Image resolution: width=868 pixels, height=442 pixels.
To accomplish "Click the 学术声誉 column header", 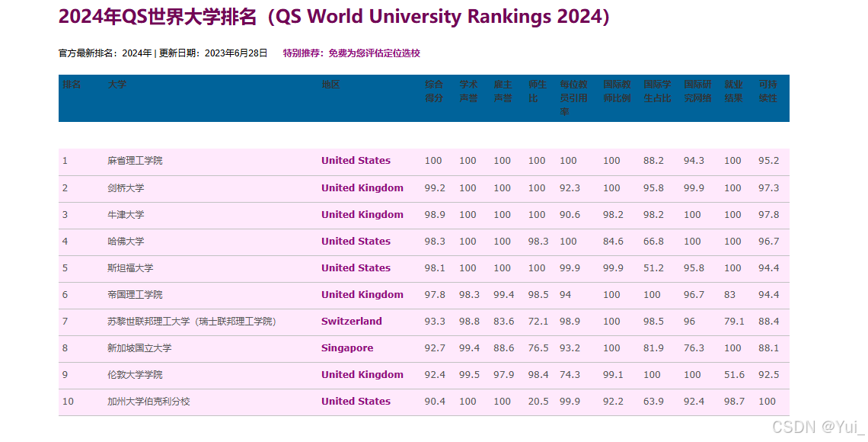I will (468, 91).
